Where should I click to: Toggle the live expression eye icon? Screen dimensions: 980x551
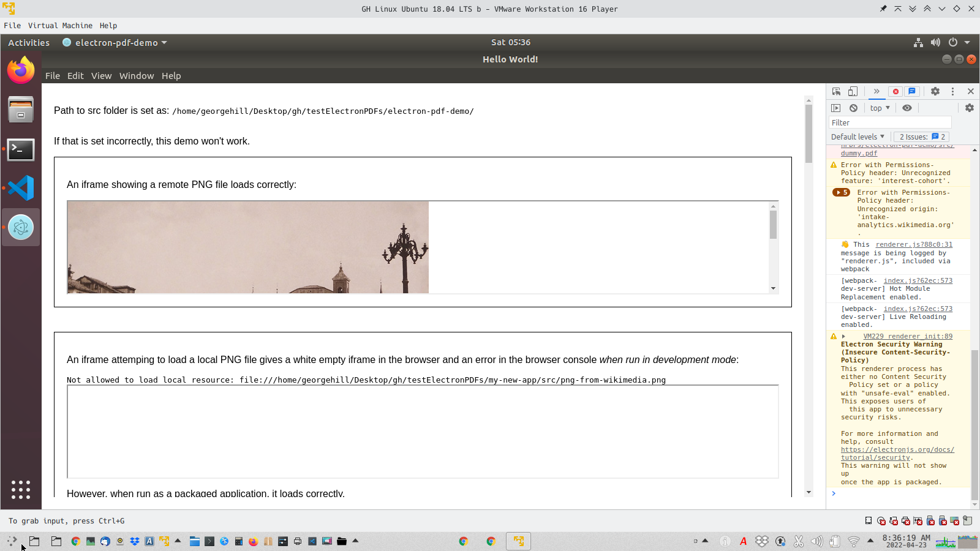pyautogui.click(x=907, y=108)
